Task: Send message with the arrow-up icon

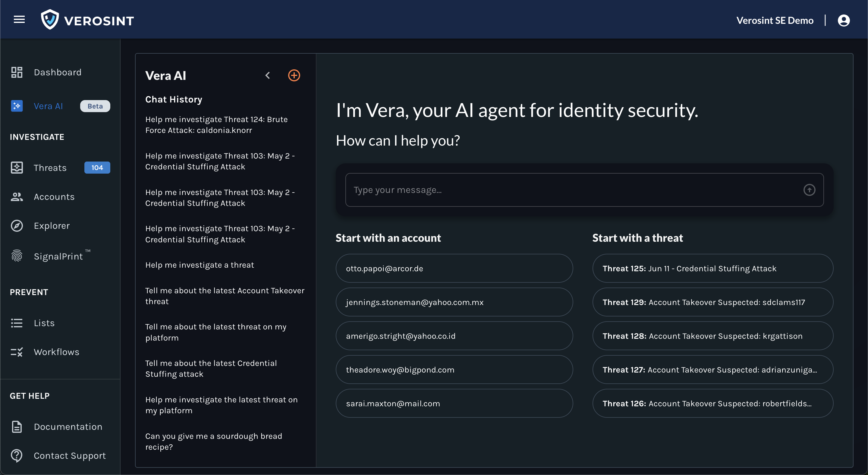Action: 809,190
